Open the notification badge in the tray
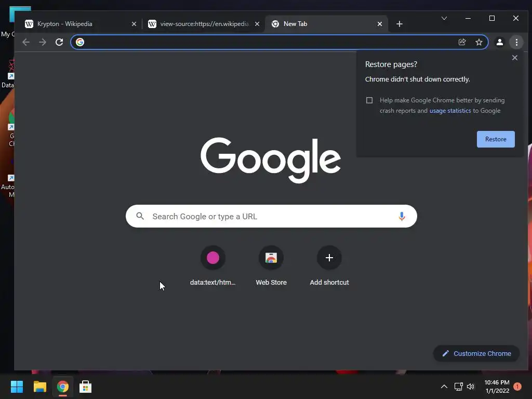This screenshot has height=399, width=532. (517, 387)
